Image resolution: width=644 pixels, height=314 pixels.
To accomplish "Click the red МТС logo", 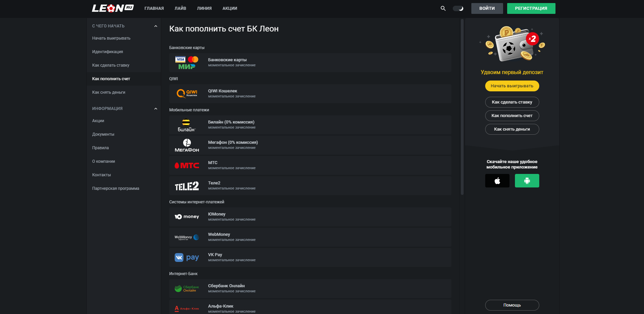I will coord(187,165).
